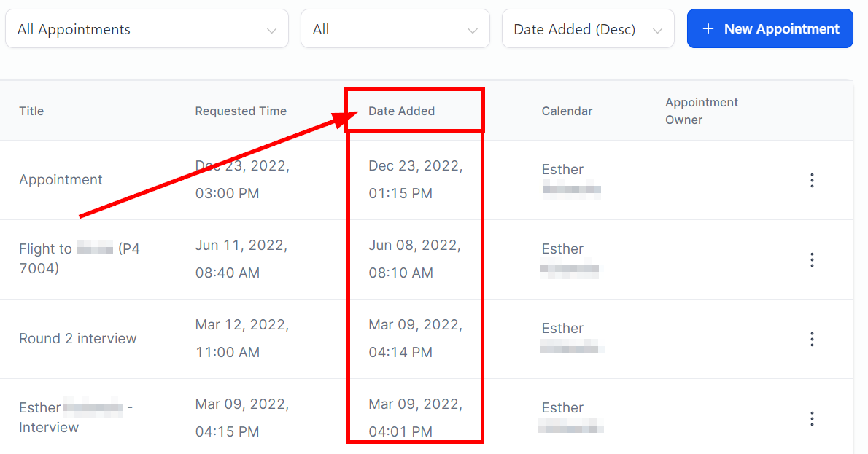Open the All filter dropdown

click(x=395, y=28)
